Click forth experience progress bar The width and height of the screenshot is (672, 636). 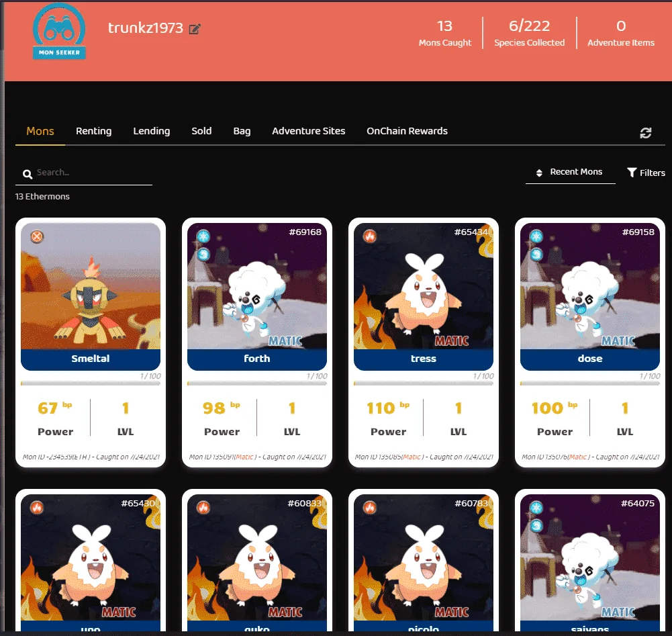[x=257, y=383]
